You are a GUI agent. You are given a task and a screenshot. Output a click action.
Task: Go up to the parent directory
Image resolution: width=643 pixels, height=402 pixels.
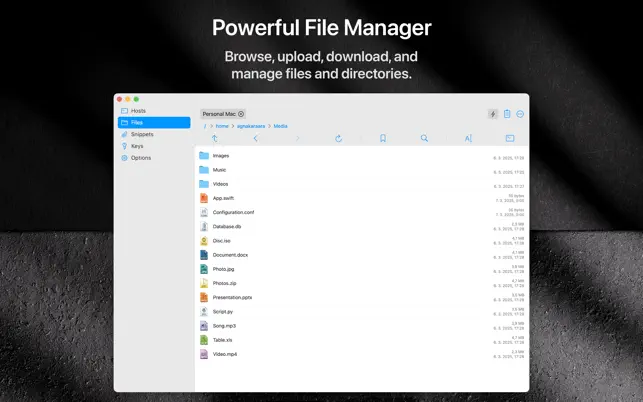214,138
